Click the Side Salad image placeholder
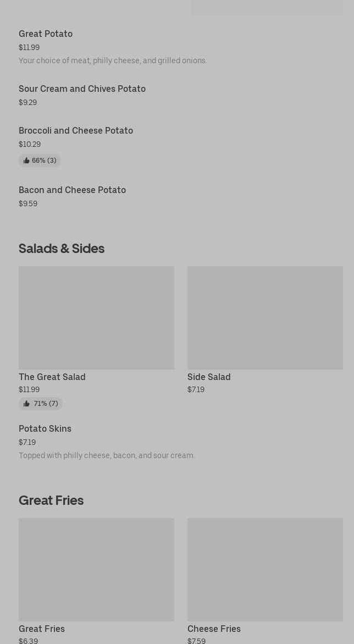The height and width of the screenshot is (644, 354). (265, 318)
